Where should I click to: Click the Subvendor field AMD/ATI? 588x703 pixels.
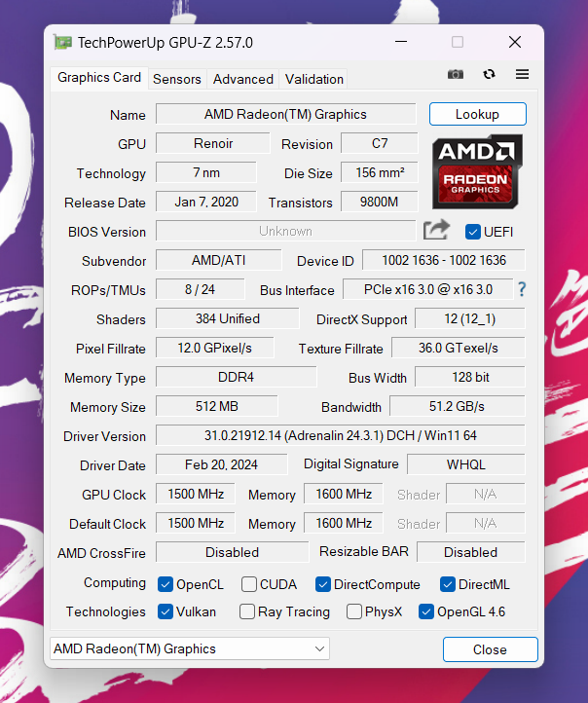(219, 260)
